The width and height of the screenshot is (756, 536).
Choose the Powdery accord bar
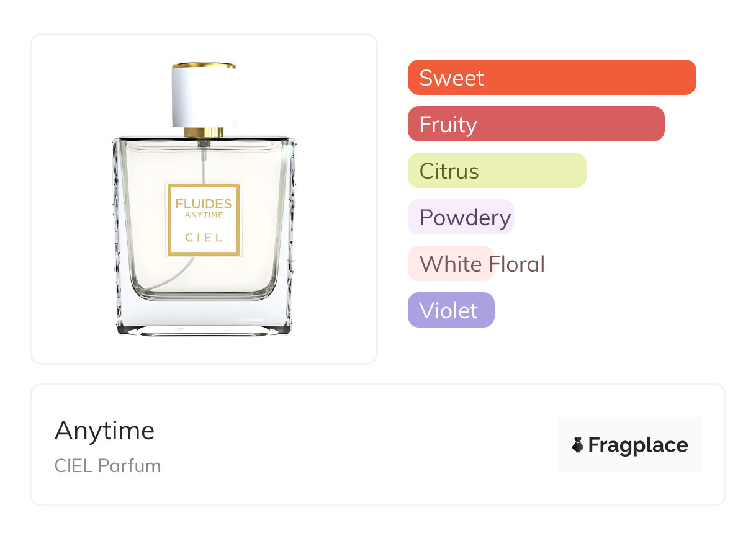tap(461, 217)
